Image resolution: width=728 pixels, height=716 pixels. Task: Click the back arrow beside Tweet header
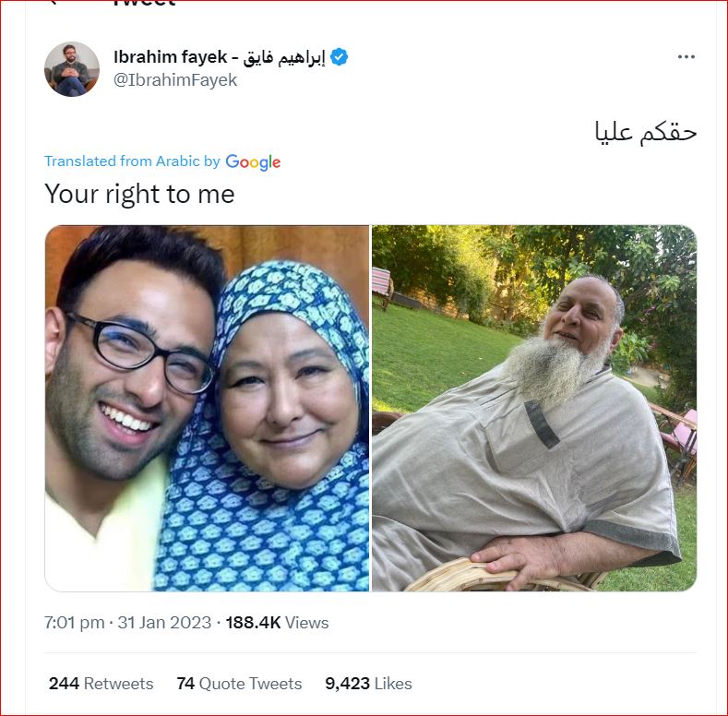53,2
